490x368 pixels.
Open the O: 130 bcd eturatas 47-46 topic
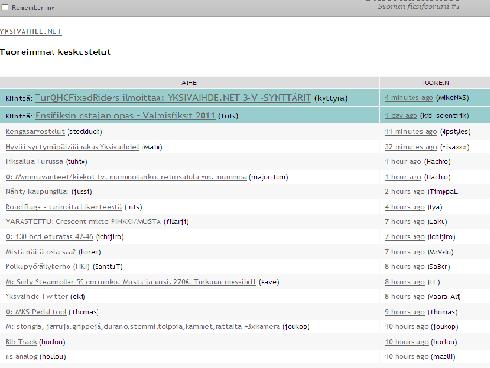point(49,237)
